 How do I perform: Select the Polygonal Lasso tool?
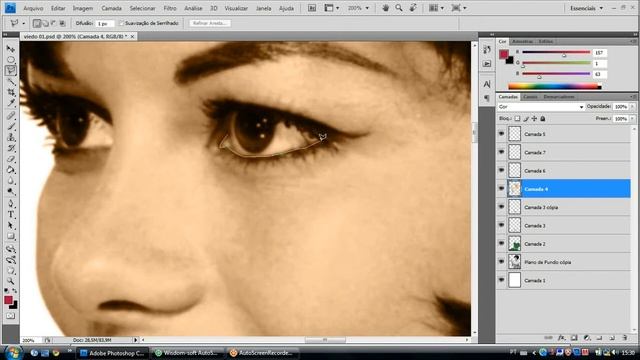[x=11, y=71]
